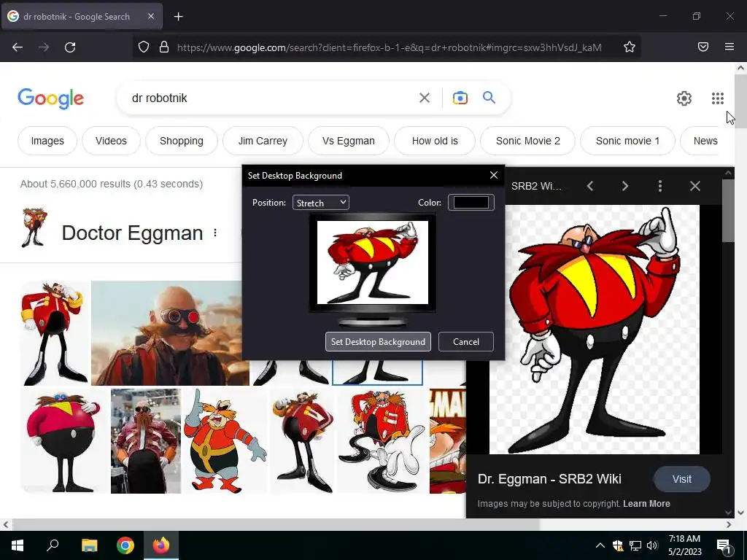Open image preview more options menu
This screenshot has width=747, height=560.
(x=659, y=186)
